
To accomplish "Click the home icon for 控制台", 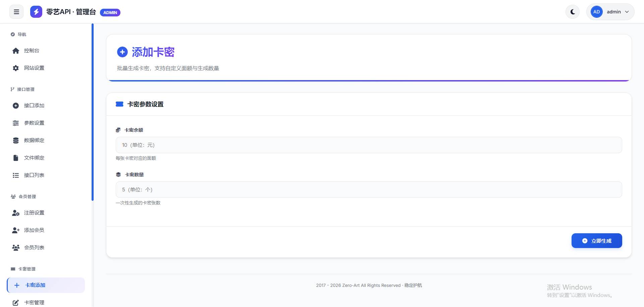I will point(16,51).
